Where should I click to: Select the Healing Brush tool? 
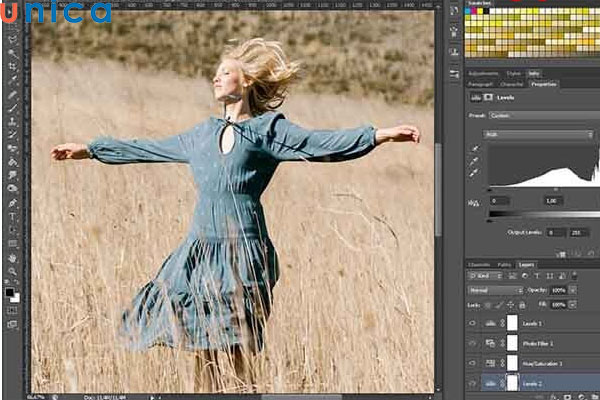tap(13, 94)
